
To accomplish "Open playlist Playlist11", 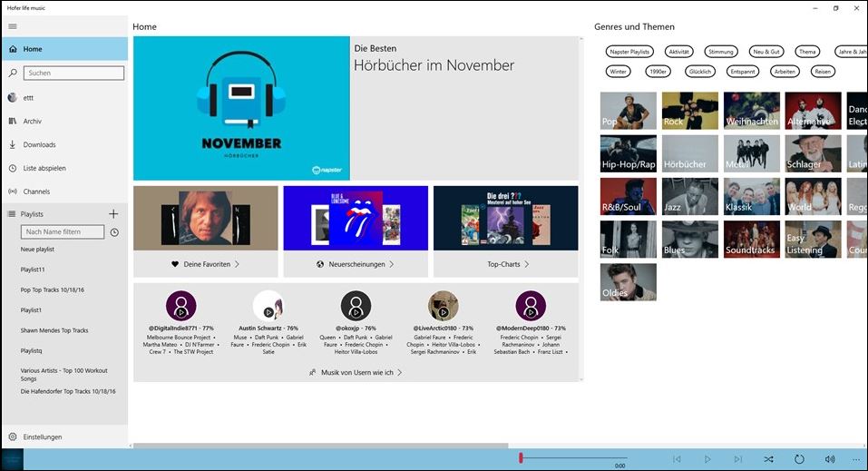I will click(x=33, y=270).
